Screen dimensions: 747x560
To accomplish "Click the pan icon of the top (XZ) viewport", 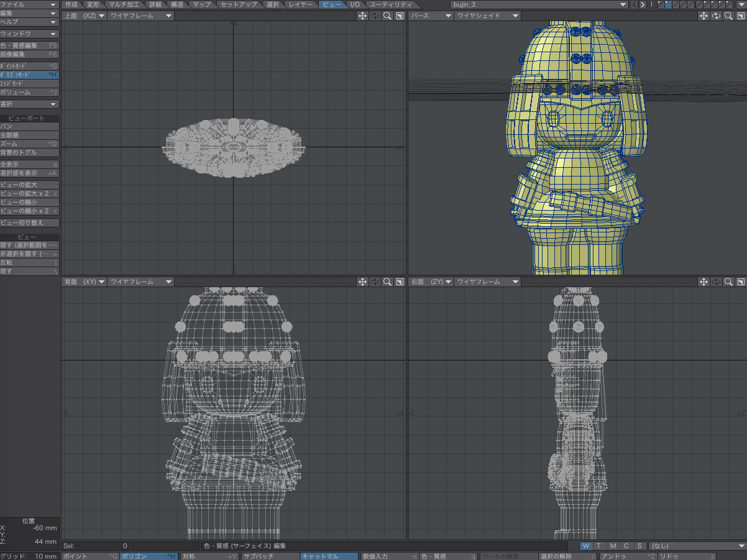I will 362,16.
